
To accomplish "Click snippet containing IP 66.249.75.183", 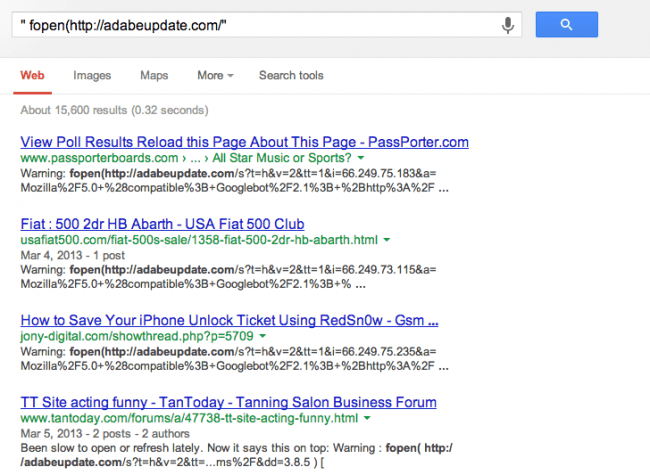I will 235,181.
